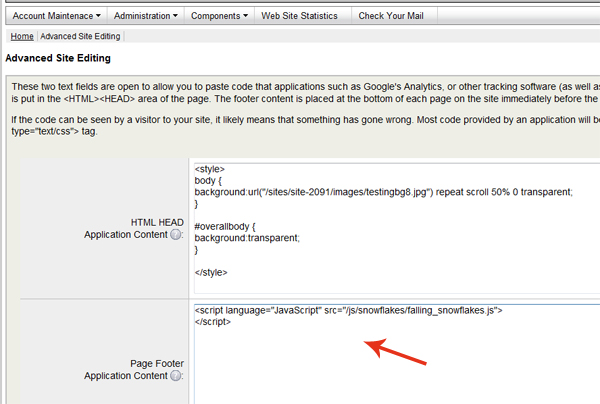Click the Advanced Site Editing page heading
The height and width of the screenshot is (404, 600).
58,58
